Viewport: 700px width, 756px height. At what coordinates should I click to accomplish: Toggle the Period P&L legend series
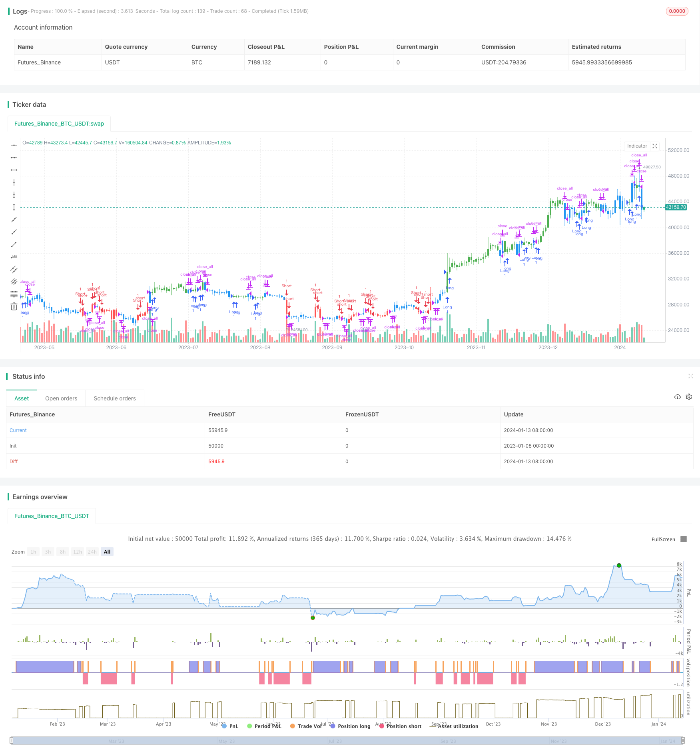pyautogui.click(x=264, y=726)
